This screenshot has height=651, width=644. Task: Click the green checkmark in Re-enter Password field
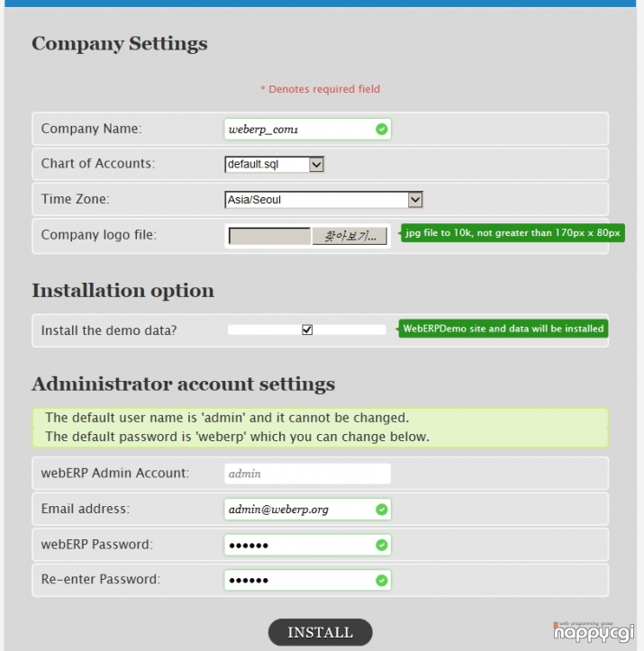pyautogui.click(x=382, y=580)
